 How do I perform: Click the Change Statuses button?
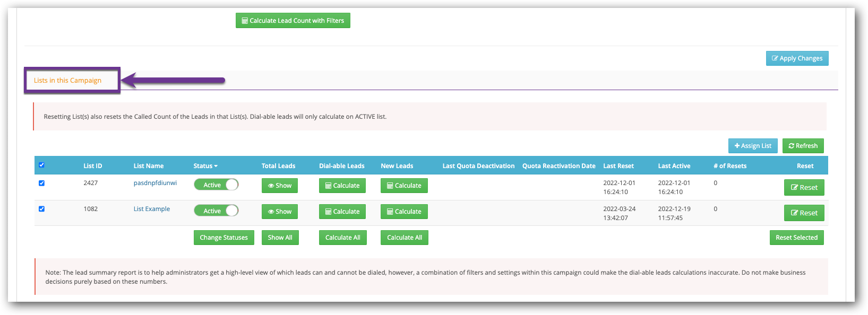click(x=224, y=238)
